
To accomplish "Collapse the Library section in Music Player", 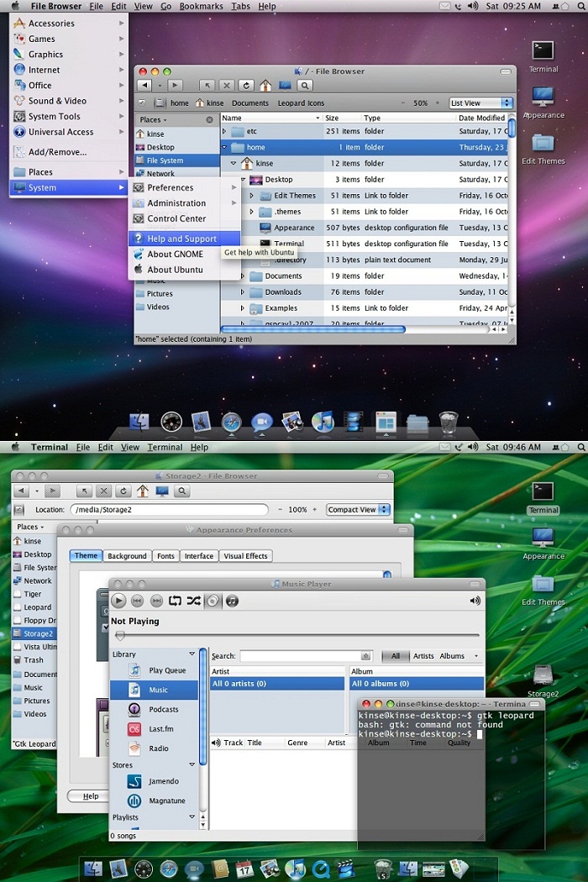I will tap(192, 654).
